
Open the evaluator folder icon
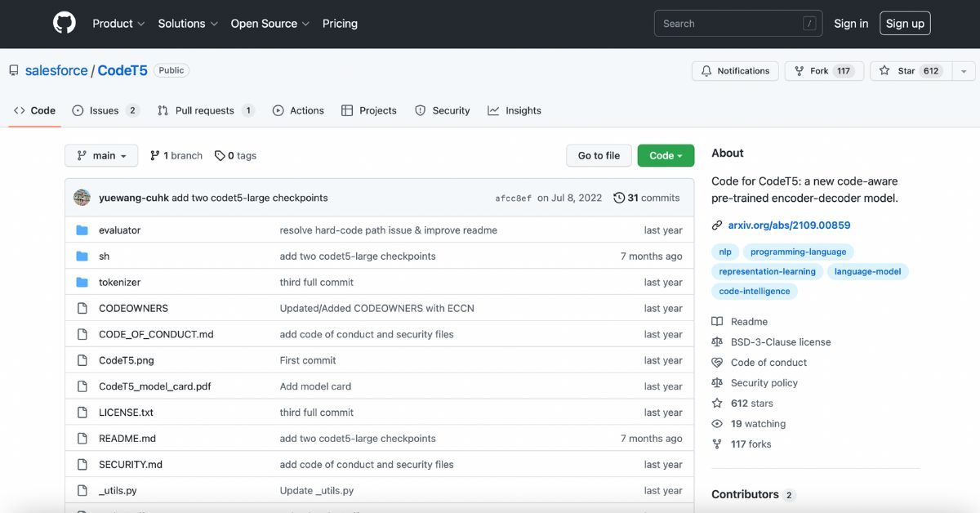coord(82,230)
